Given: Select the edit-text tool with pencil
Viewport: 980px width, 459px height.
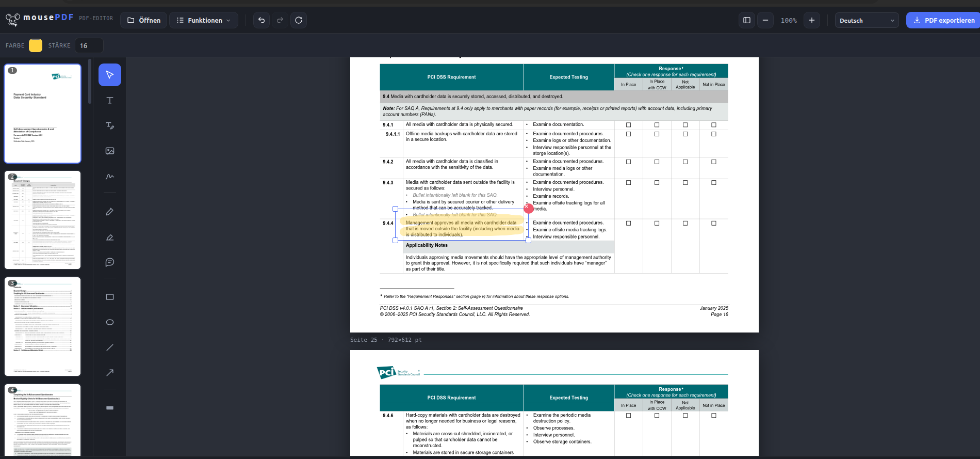Looking at the screenshot, I should pyautogui.click(x=110, y=125).
